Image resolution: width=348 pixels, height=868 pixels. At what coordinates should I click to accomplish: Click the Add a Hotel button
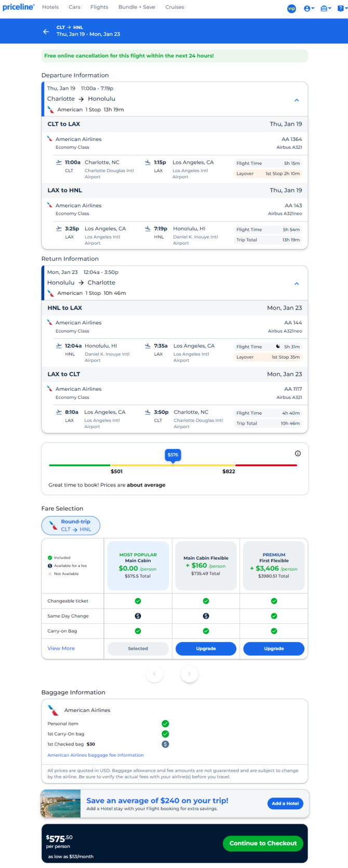[285, 803]
